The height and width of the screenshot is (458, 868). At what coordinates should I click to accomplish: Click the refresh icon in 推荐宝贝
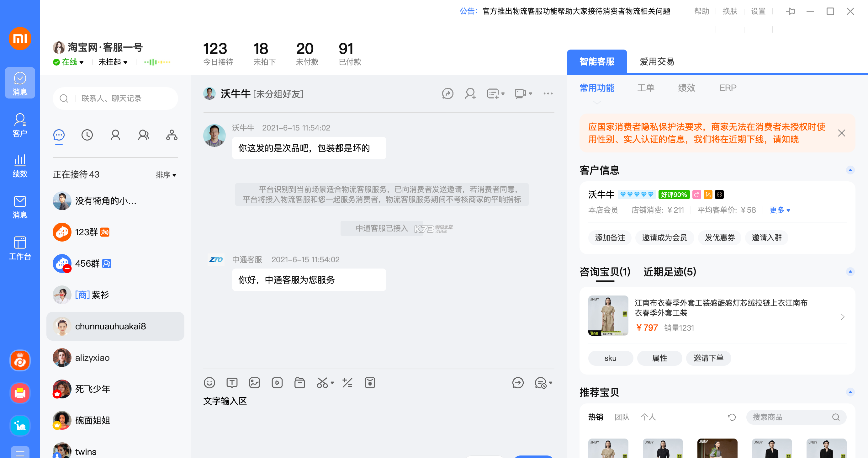[732, 417]
